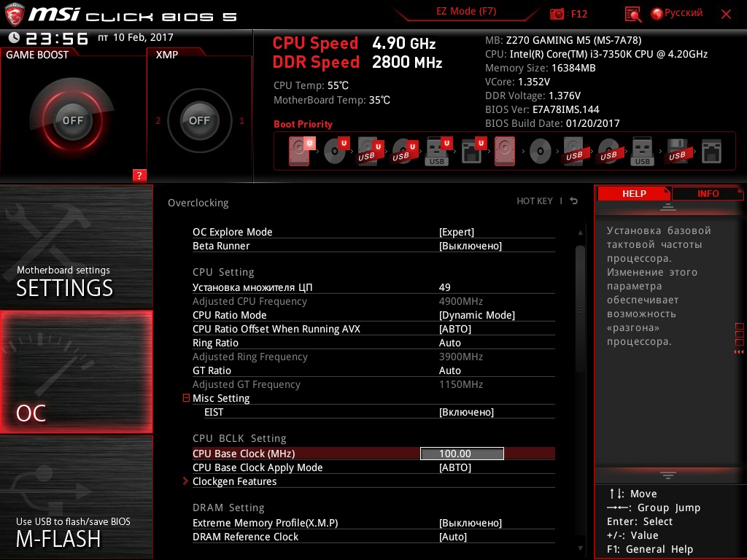Click the Adjusted CPU Frequency 4900MHz value
Screen dimensions: 747x560
click(461, 301)
